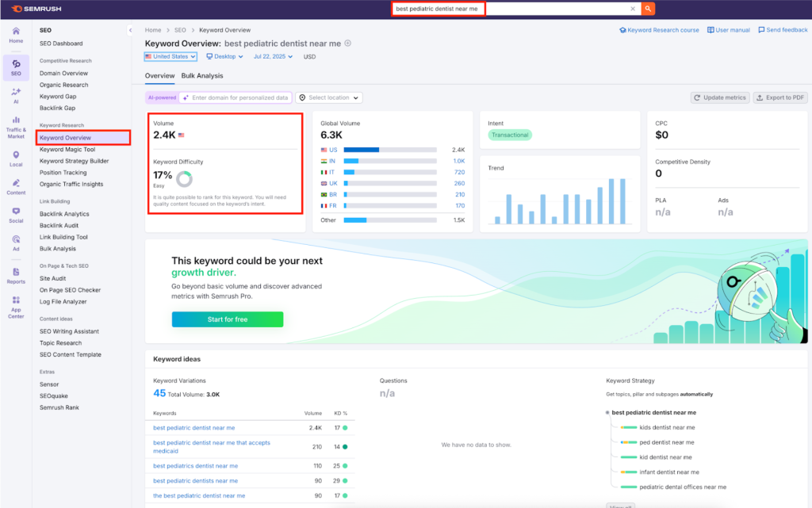Open Home in left icon rail
The width and height of the screenshot is (812, 508).
[16, 35]
